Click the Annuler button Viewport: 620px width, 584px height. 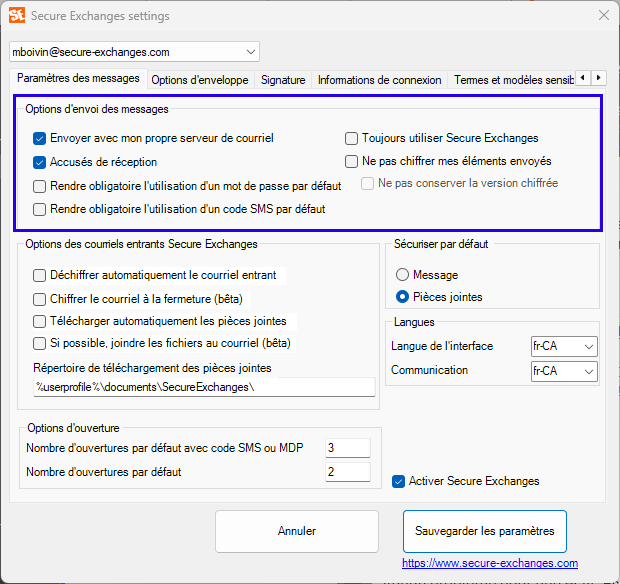tap(297, 531)
